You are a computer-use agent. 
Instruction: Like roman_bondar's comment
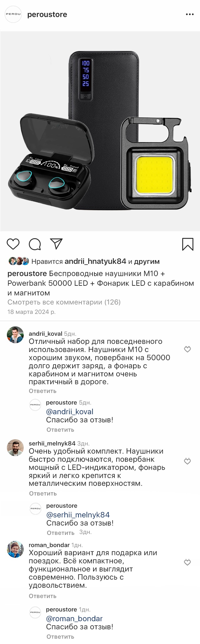pyautogui.click(x=187, y=562)
